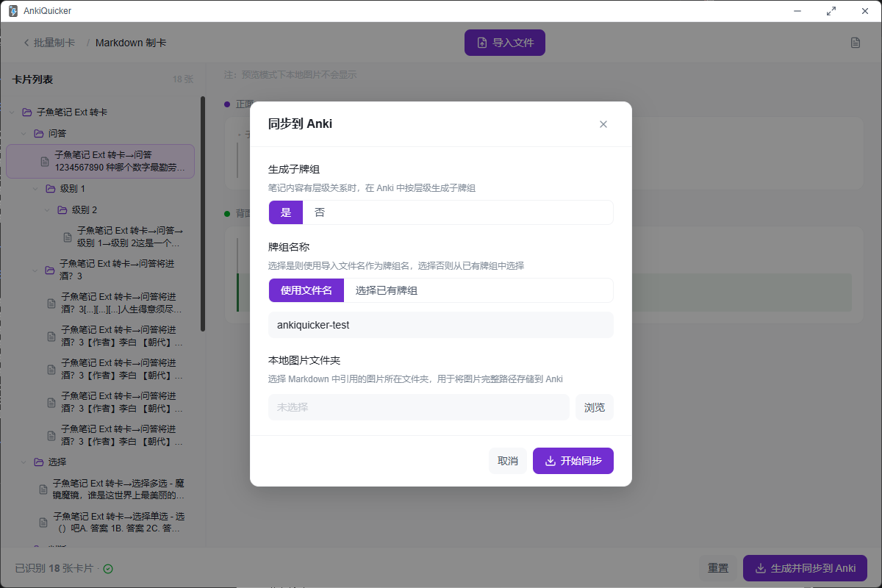
Task: Click the 取消 button
Action: (x=508, y=461)
